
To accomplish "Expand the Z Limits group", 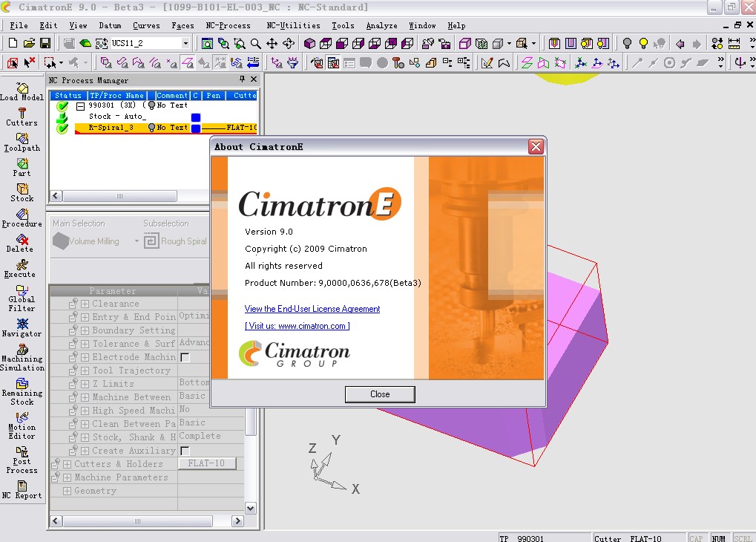I will [x=85, y=384].
